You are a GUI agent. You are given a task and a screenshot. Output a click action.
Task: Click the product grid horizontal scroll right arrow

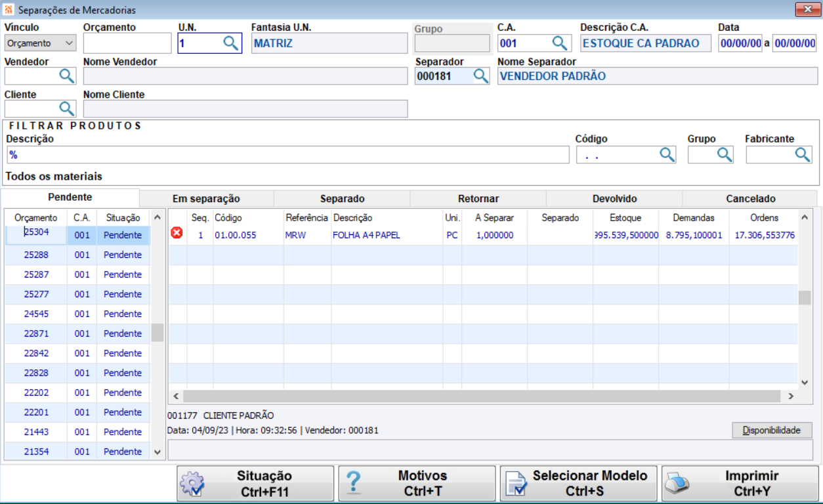click(791, 396)
